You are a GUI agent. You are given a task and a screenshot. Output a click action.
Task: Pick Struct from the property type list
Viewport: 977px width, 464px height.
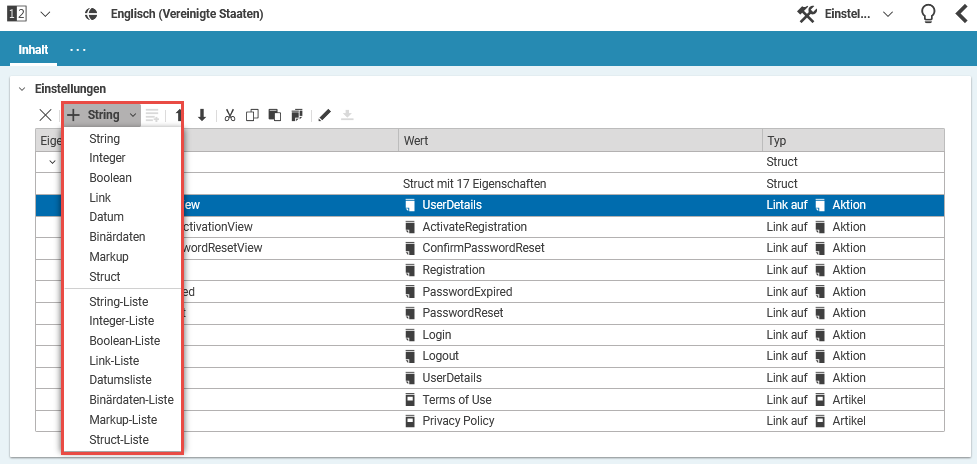pos(104,276)
